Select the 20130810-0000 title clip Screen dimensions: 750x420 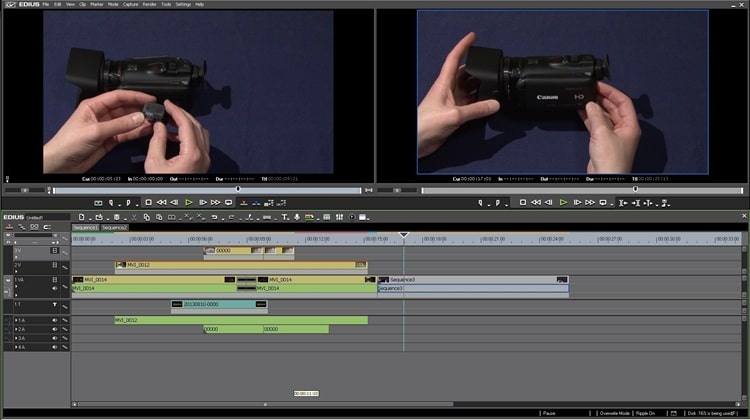tap(219, 305)
